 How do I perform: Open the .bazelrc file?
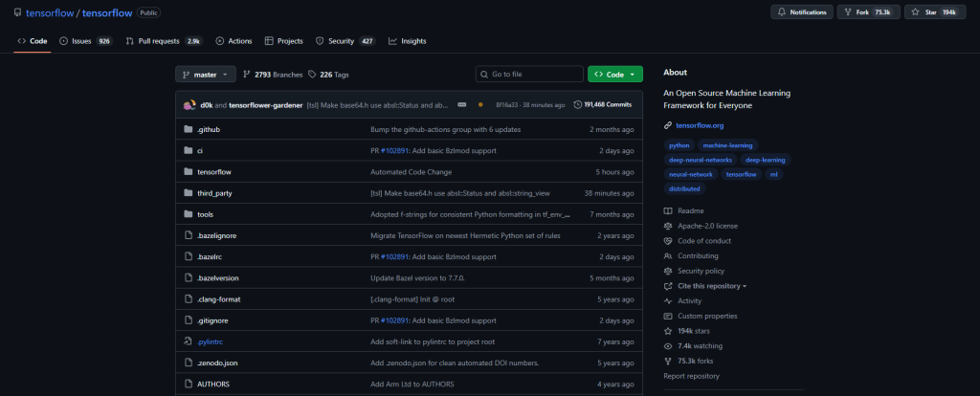pos(210,256)
